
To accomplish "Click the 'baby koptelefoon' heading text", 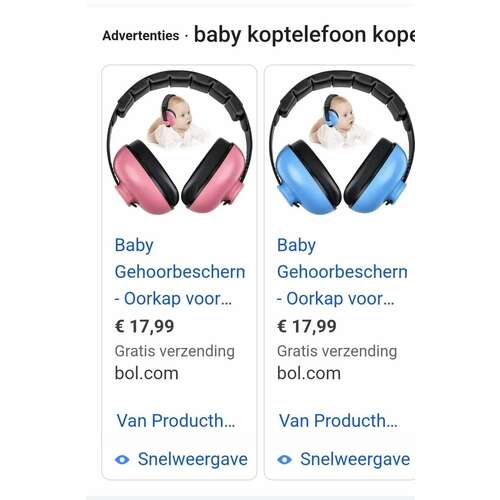I will 280,35.
